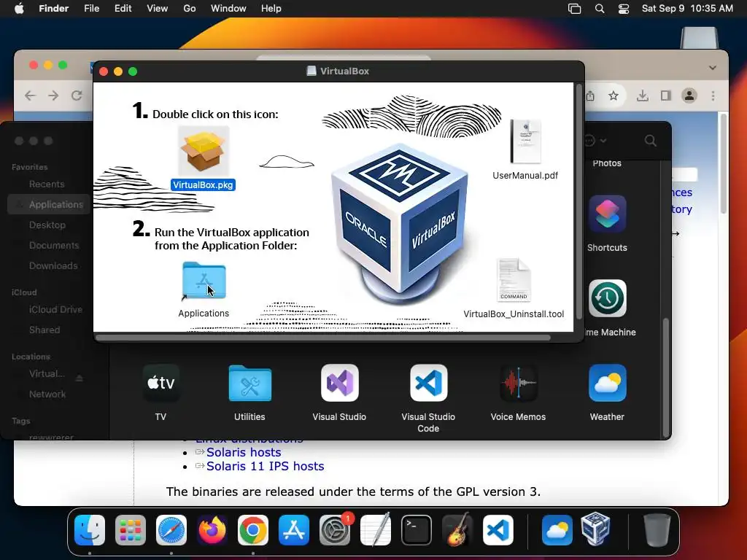Open System Settings from the Dock
Screen dimensions: 747x560
[x=335, y=530]
